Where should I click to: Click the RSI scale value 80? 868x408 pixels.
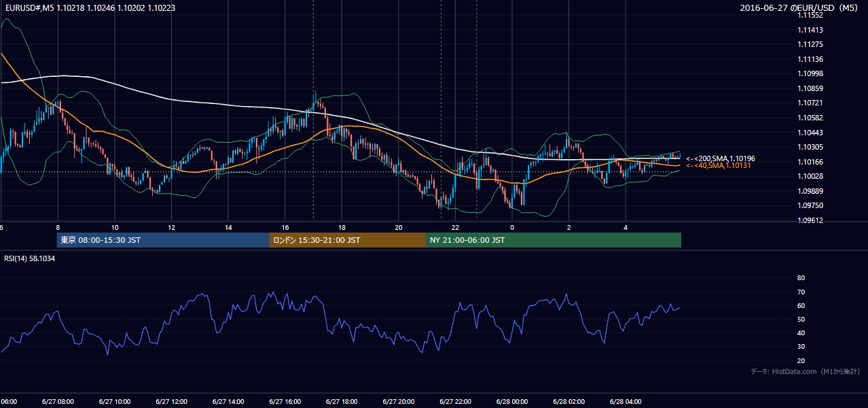tap(801, 278)
